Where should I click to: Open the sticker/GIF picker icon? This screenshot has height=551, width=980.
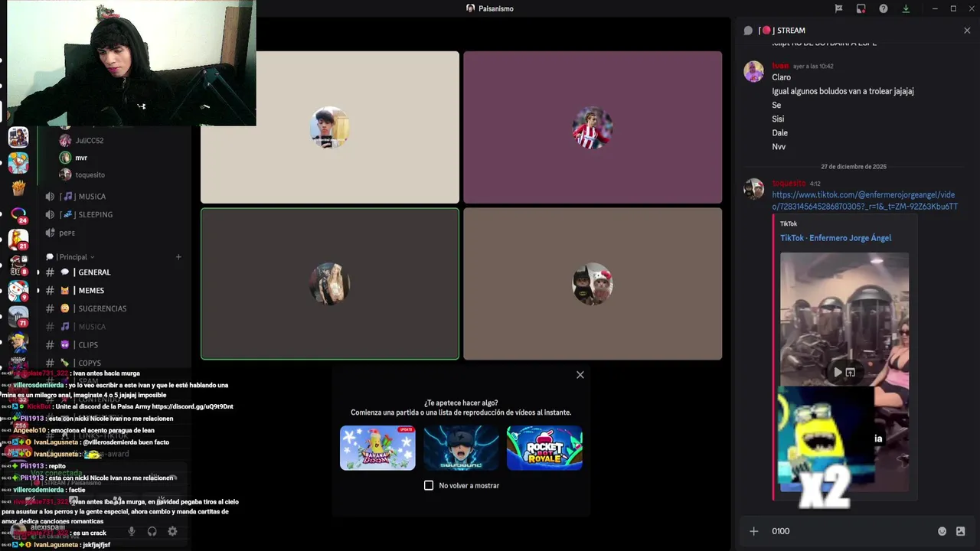961,531
